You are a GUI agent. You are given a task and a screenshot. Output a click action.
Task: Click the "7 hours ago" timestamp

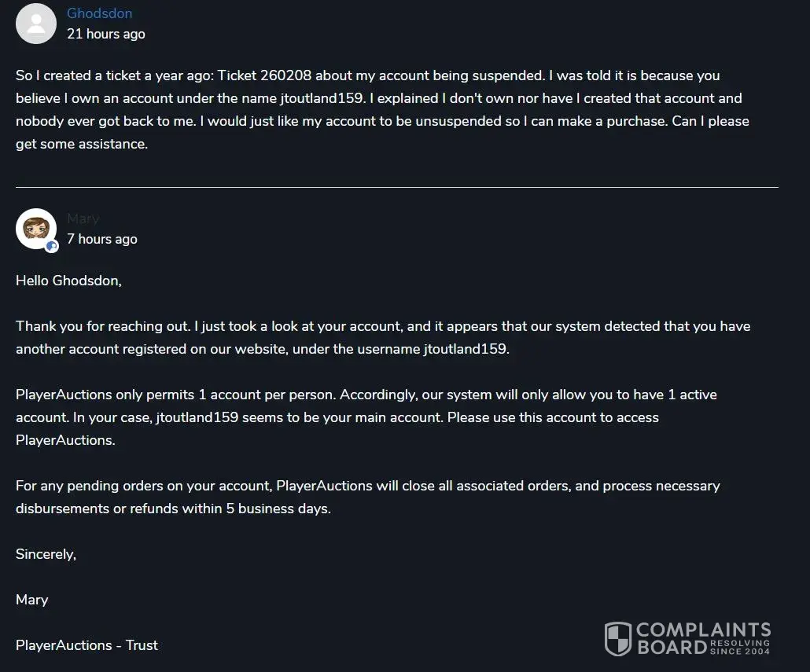[101, 239]
